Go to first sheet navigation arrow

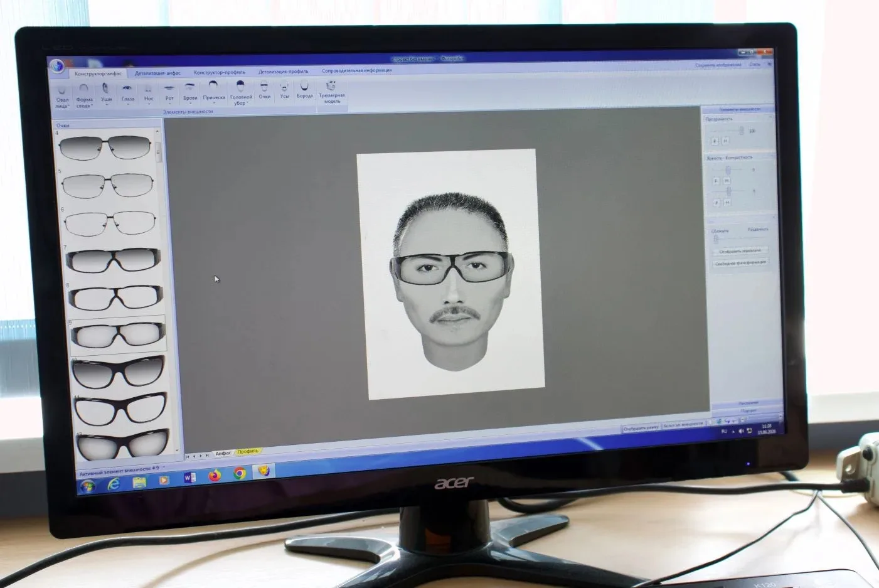click(x=188, y=456)
